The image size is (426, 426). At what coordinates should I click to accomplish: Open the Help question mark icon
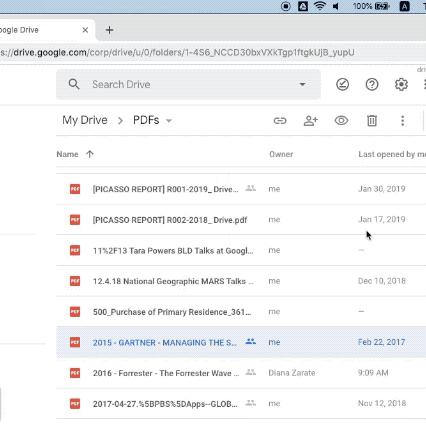(x=372, y=84)
